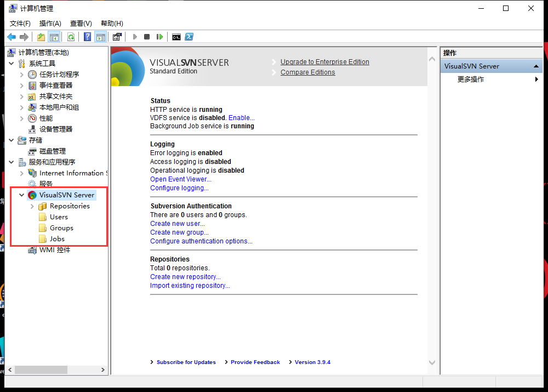Expand the 本地用户和组 node
This screenshot has width=548, height=392.
22,107
